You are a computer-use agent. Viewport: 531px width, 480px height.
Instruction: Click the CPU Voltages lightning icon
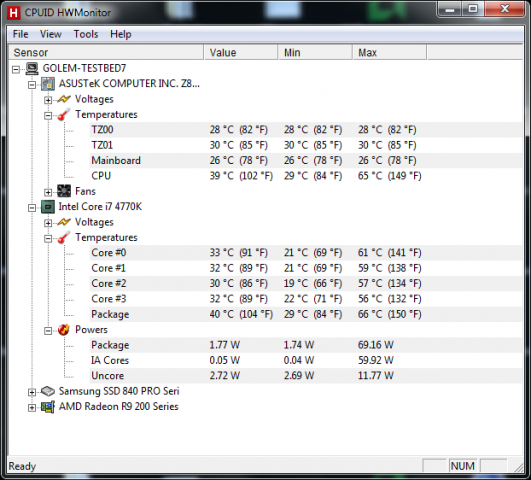click(x=64, y=222)
